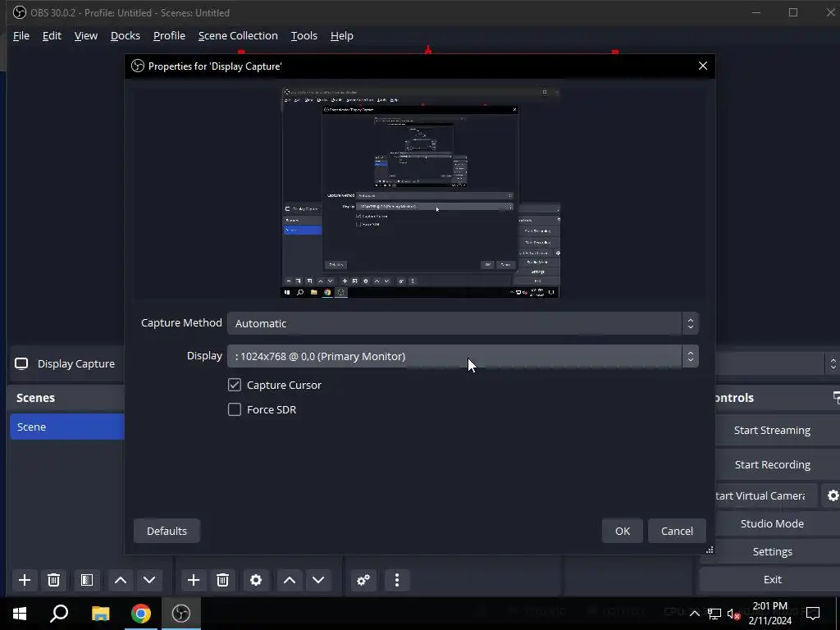
Task: Confirm properties with the OK button
Action: [x=622, y=531]
